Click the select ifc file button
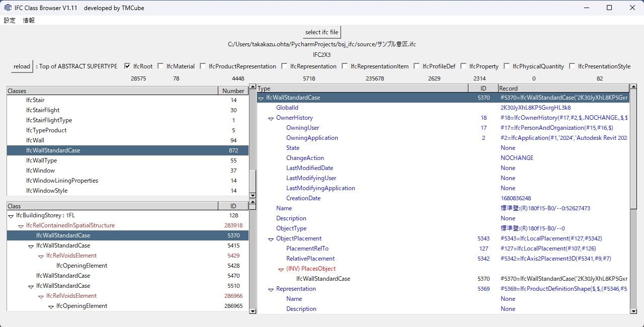The height and width of the screenshot is (327, 644). tap(322, 32)
